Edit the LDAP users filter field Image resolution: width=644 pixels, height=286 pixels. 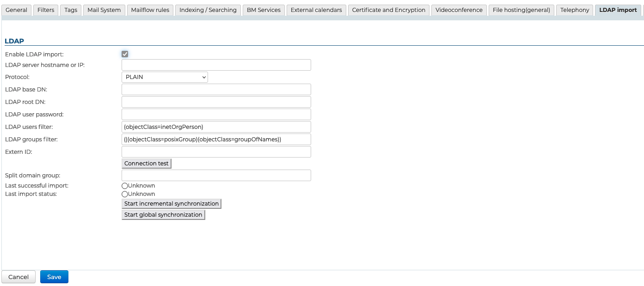(x=216, y=127)
